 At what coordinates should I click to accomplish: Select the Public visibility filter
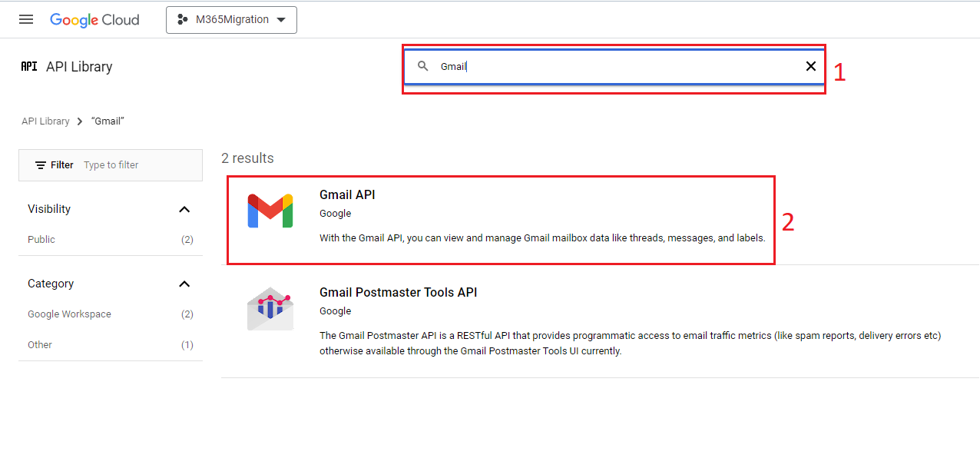(x=111, y=240)
